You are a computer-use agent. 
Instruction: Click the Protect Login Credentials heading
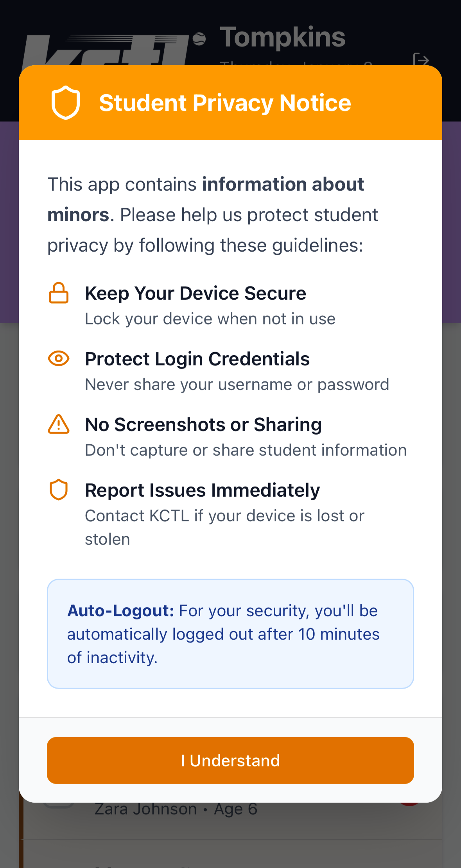[197, 359]
